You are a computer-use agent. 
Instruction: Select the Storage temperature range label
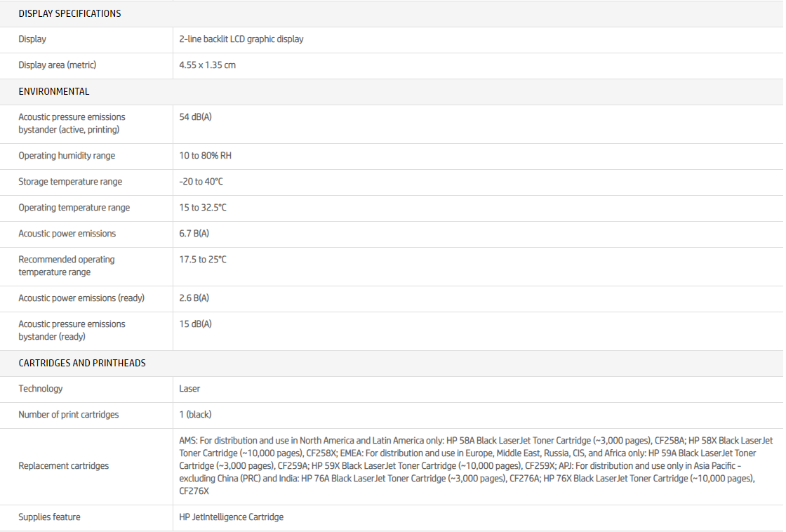click(70, 182)
